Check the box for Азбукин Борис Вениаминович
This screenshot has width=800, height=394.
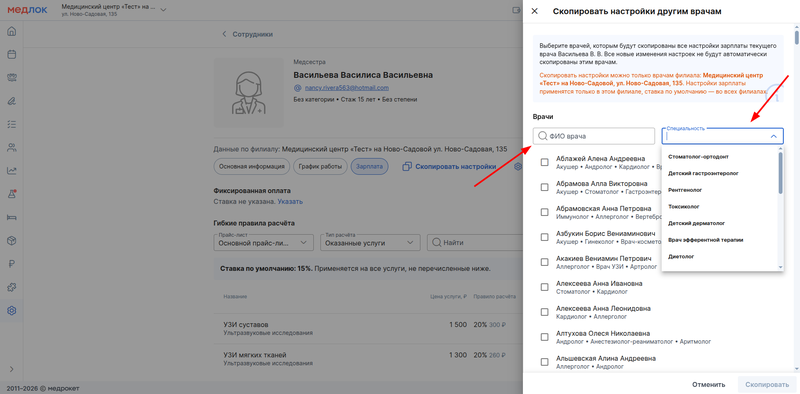pos(545,237)
